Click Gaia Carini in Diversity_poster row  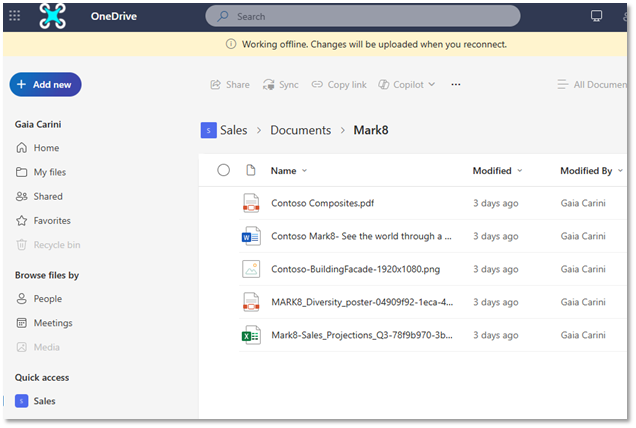click(583, 302)
